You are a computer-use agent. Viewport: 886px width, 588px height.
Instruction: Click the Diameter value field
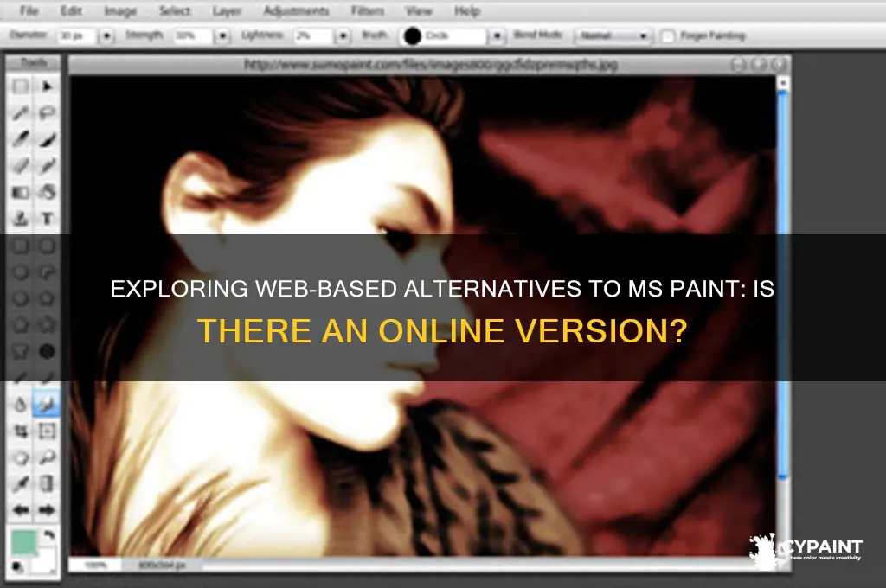click(x=76, y=36)
